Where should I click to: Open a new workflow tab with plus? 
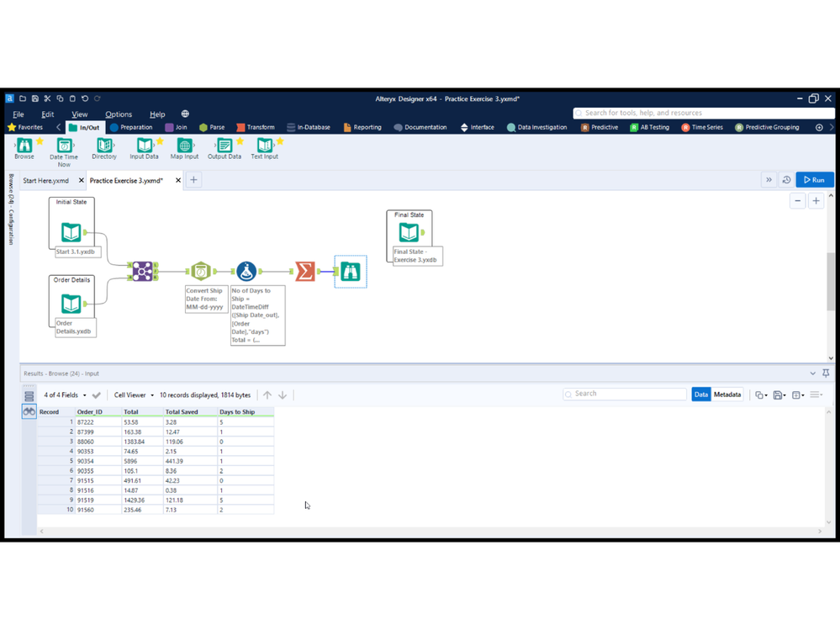point(193,180)
